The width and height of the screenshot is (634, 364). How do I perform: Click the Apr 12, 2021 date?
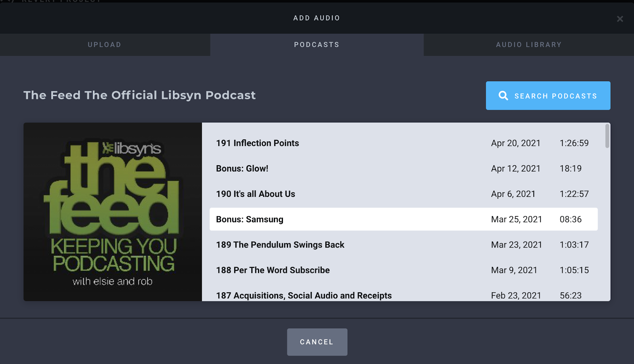[516, 168]
